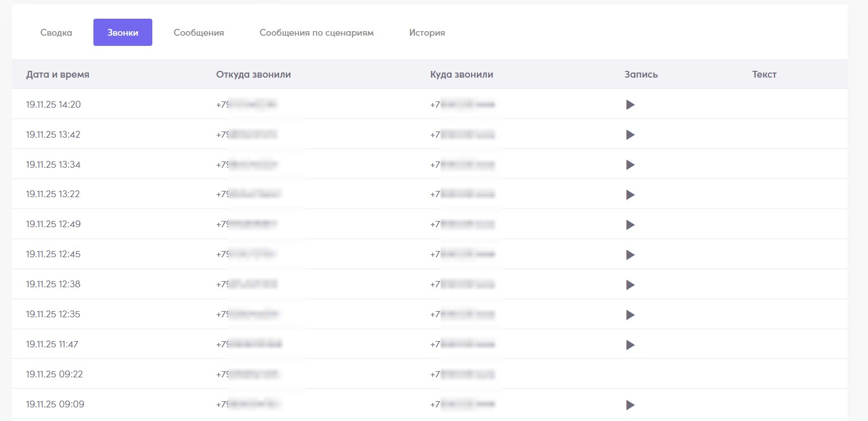Click the Откуда звонили column header
This screenshot has height=421, width=868.
point(254,74)
